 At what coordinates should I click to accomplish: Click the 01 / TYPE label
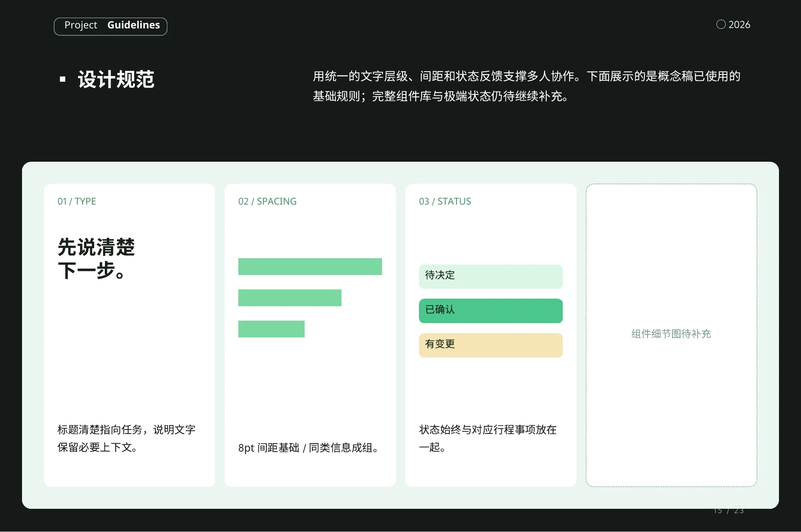pos(77,201)
